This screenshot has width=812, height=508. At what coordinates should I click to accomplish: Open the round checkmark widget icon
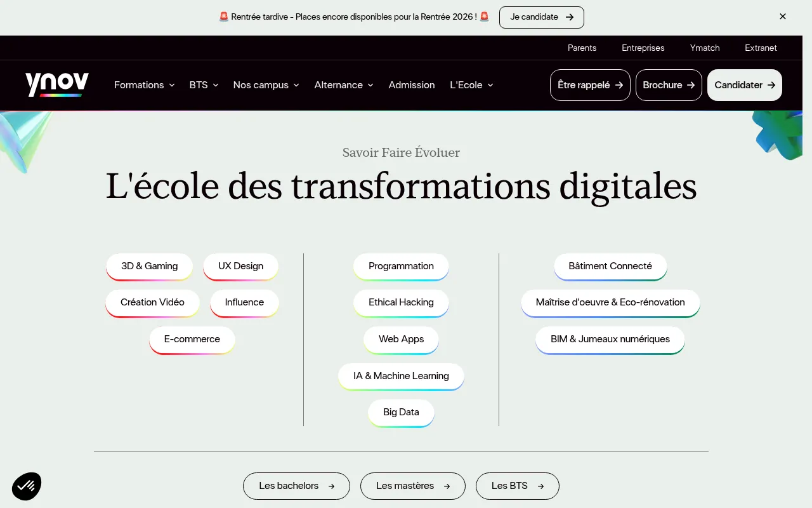tap(27, 486)
